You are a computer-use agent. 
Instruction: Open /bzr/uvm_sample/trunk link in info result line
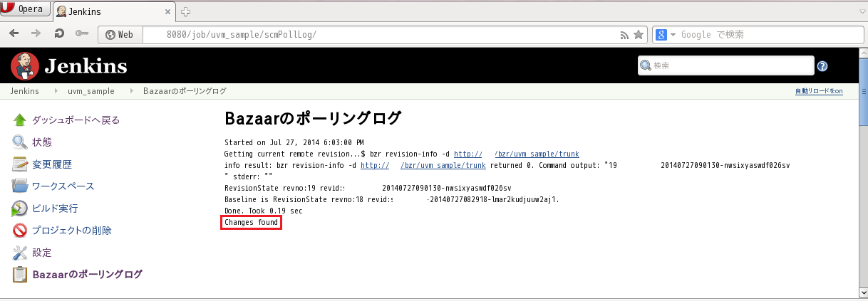point(443,165)
